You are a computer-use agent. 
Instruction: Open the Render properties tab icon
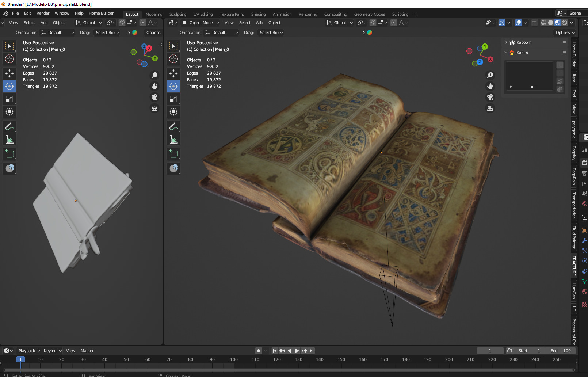coord(584,163)
